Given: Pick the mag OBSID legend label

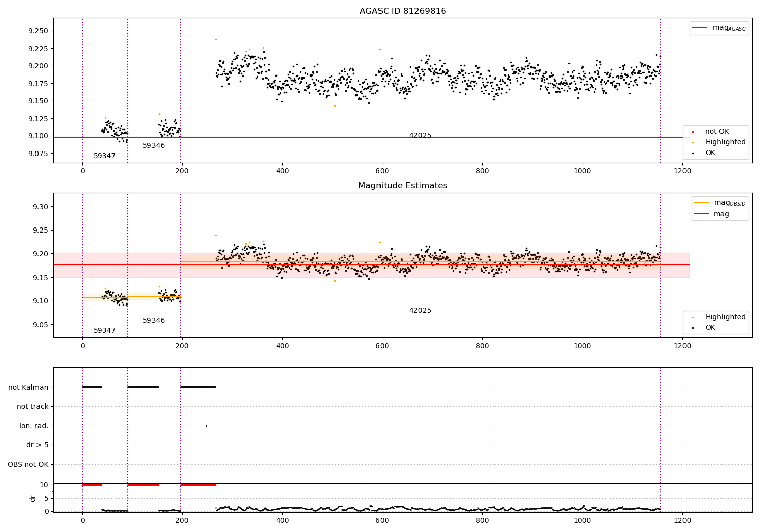Looking at the screenshot, I should [730, 203].
